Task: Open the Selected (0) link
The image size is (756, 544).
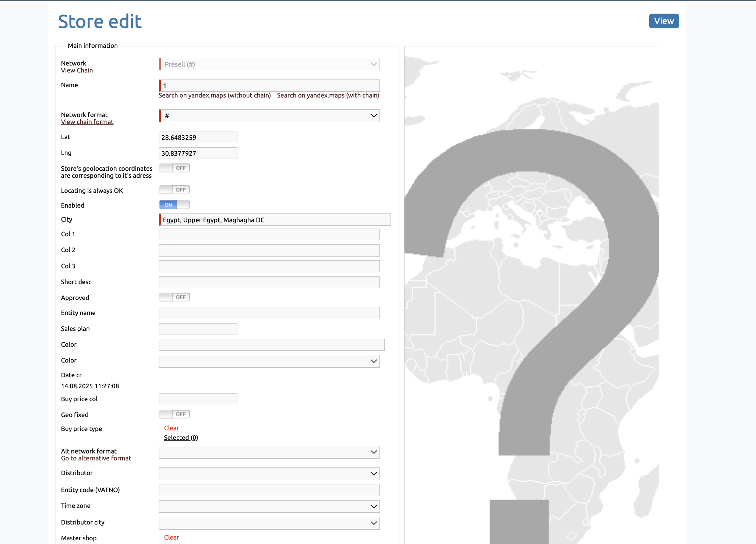Action: (x=181, y=438)
